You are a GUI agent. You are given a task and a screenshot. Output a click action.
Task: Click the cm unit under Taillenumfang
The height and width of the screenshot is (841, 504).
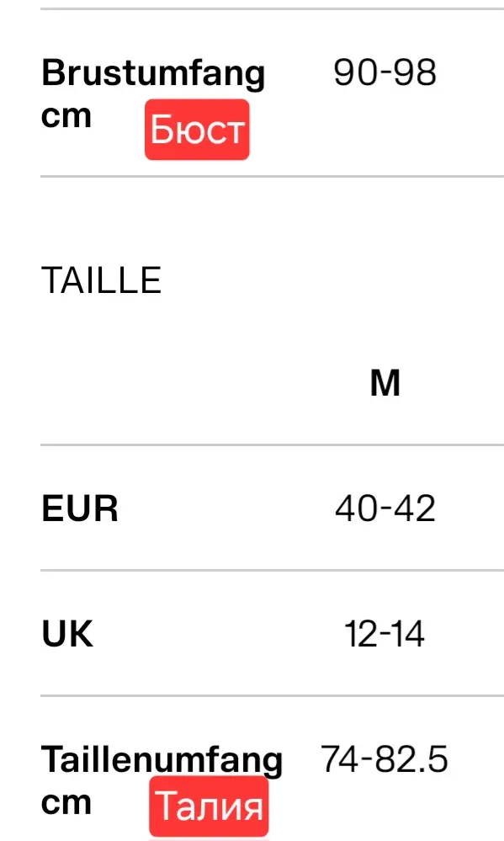coord(66,802)
